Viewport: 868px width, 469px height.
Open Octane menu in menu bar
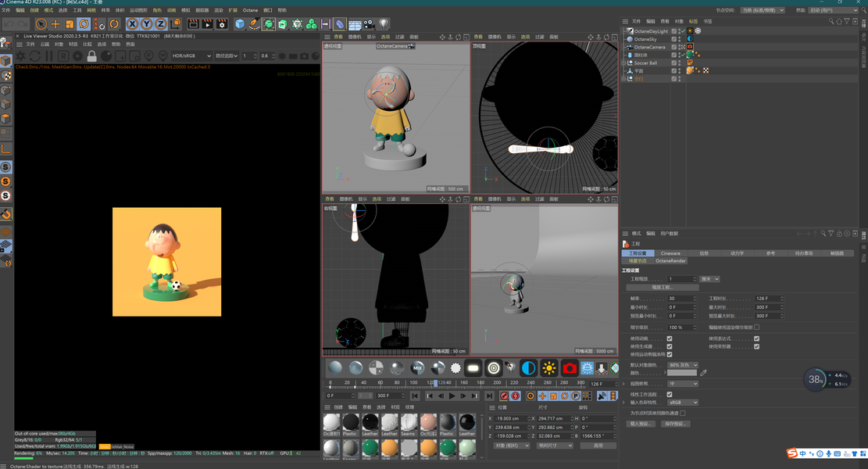pyautogui.click(x=250, y=10)
